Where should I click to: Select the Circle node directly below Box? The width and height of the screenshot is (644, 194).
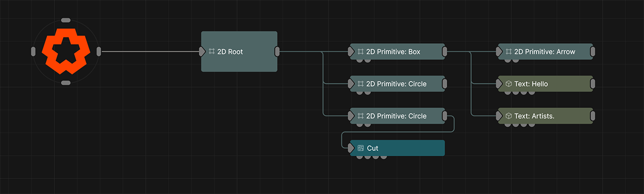[x=397, y=84]
